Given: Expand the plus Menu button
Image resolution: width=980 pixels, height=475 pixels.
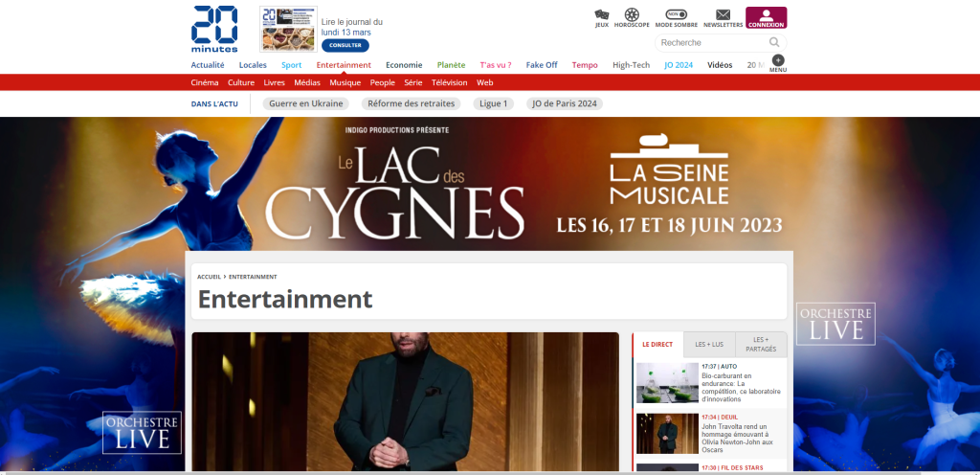Looking at the screenshot, I should coord(778,64).
